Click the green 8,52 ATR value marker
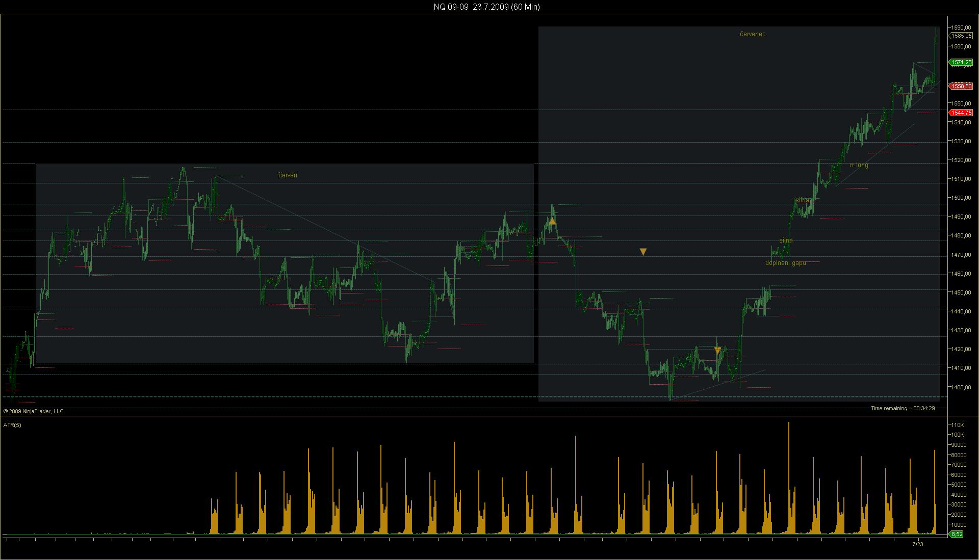 click(x=956, y=534)
